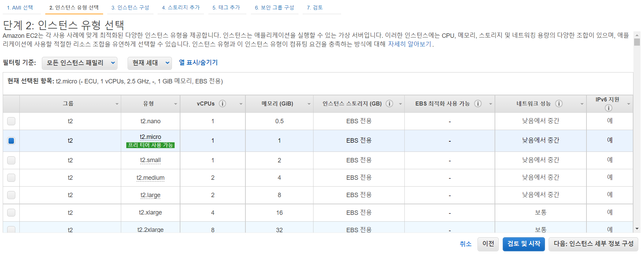The image size is (644, 254).
Task: Select the t2.xlarge row checkbox
Action: tap(11, 213)
